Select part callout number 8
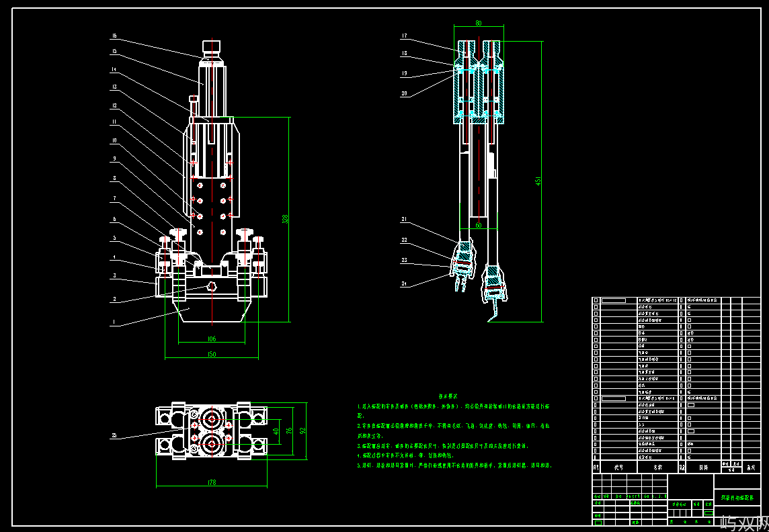769x532 pixels. [114, 178]
